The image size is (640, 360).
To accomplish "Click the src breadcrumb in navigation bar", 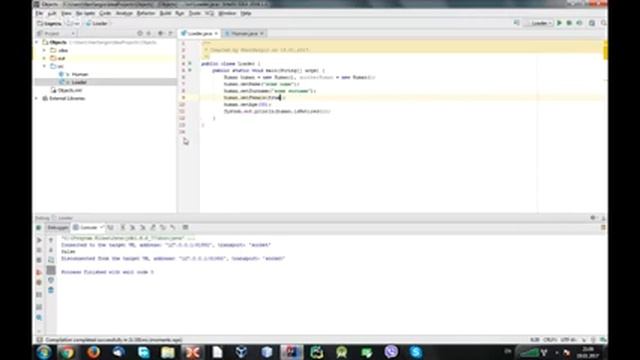I will pos(73,24).
